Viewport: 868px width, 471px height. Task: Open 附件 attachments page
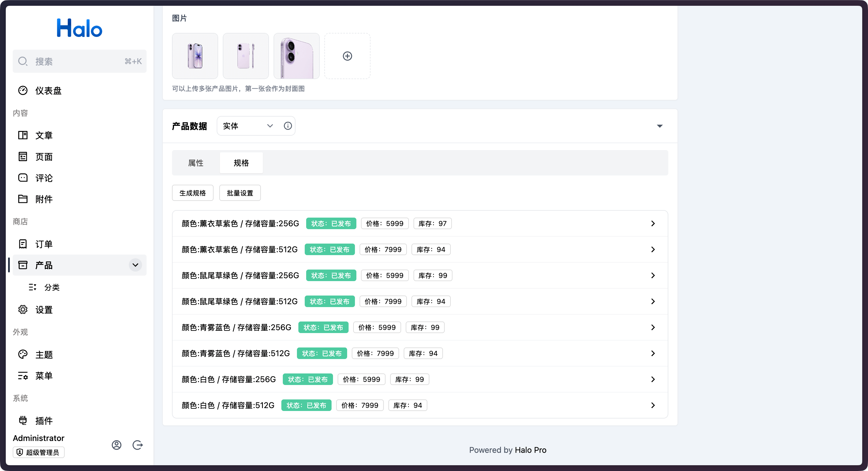click(44, 199)
